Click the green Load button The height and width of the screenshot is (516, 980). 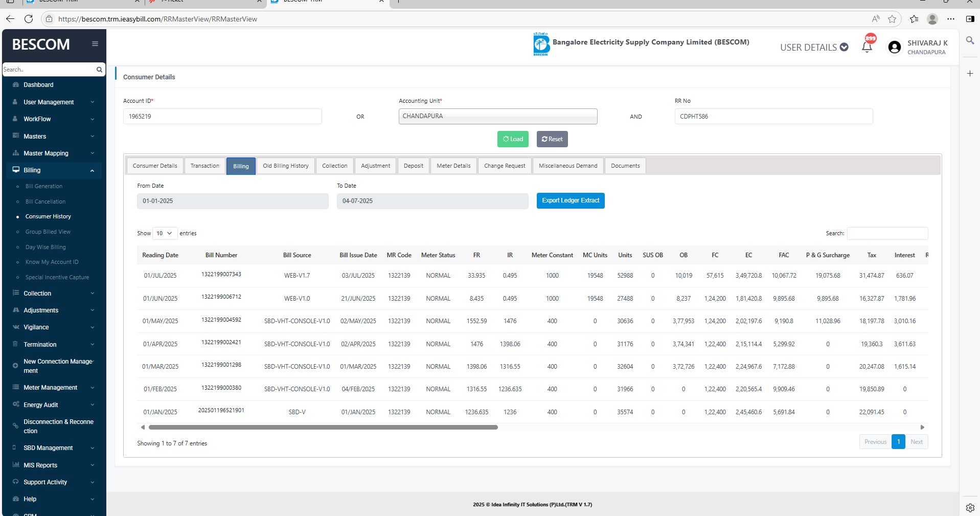pos(513,139)
